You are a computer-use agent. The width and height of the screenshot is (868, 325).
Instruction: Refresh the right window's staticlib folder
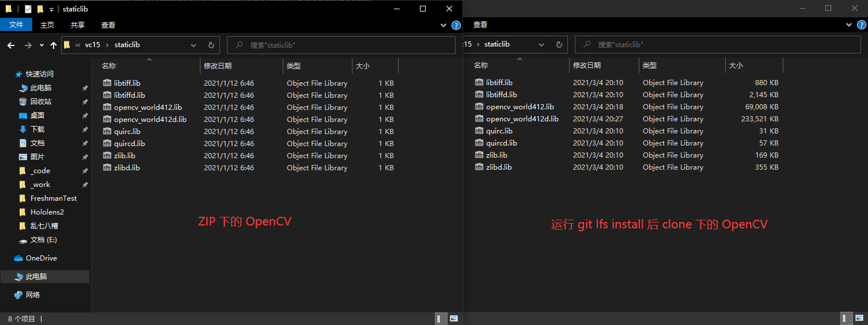tap(558, 44)
